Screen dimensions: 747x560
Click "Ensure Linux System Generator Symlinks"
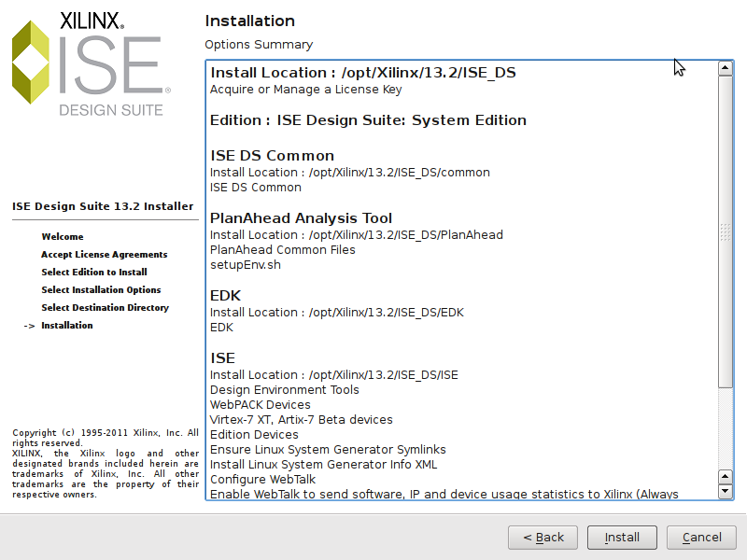click(x=328, y=450)
